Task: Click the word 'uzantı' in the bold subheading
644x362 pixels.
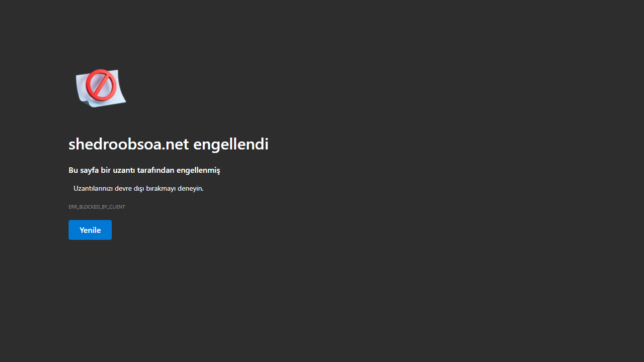Action: [x=124, y=170]
